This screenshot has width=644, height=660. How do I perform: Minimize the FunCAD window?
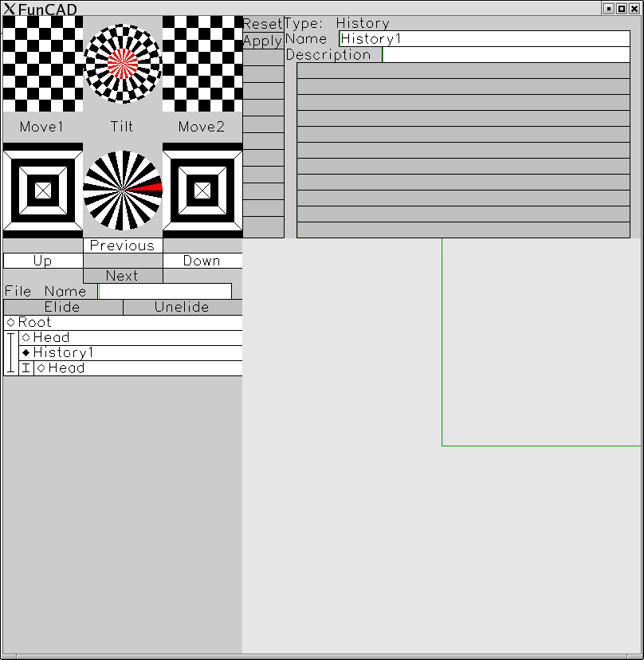(609, 9)
